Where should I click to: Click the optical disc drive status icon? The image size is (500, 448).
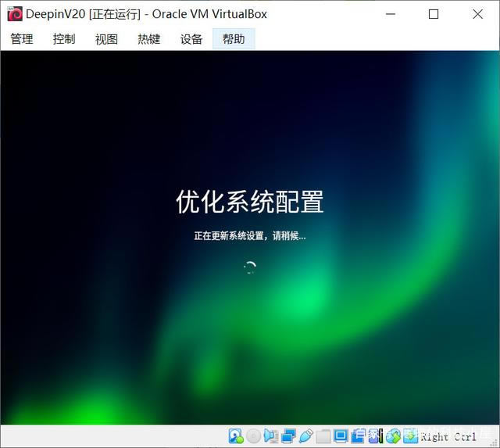253,436
